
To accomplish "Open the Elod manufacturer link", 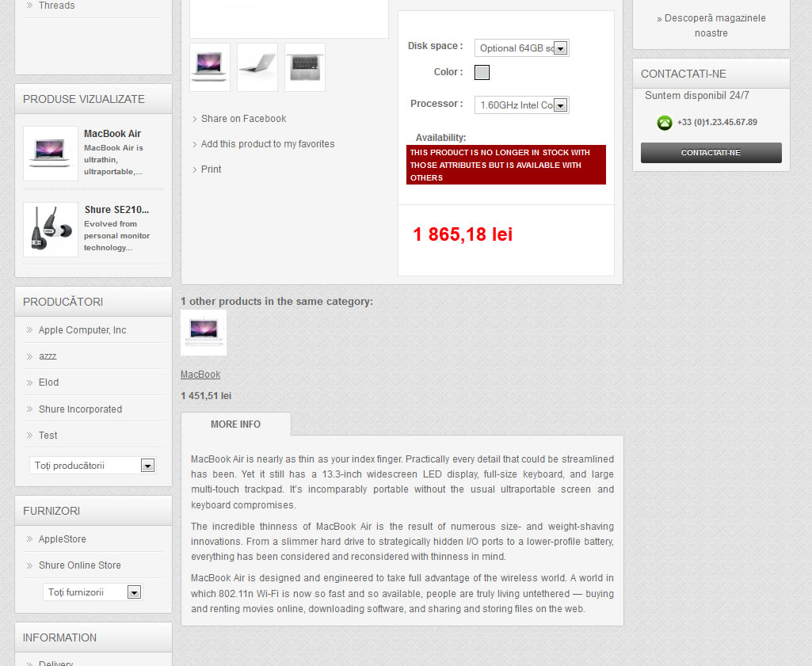I will pos(48,382).
